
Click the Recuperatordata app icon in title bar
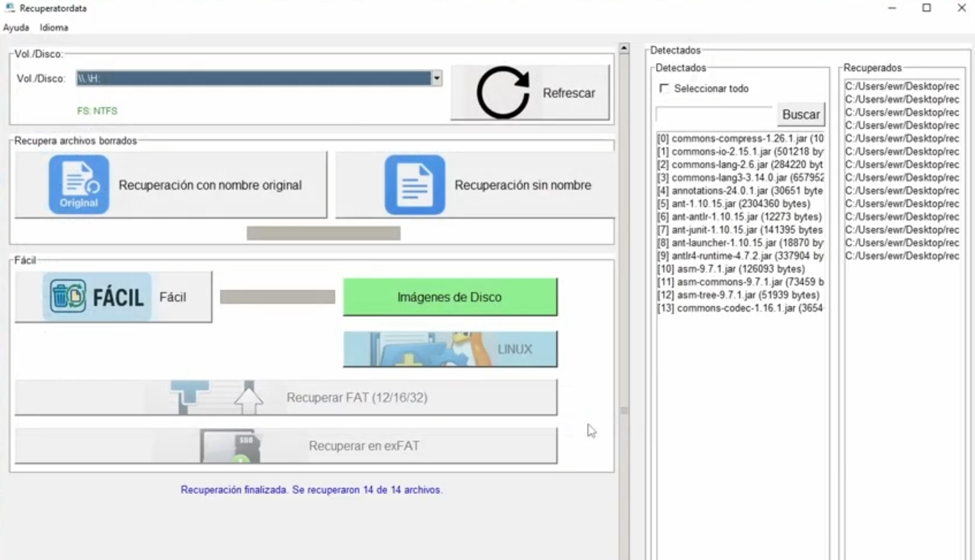point(10,8)
